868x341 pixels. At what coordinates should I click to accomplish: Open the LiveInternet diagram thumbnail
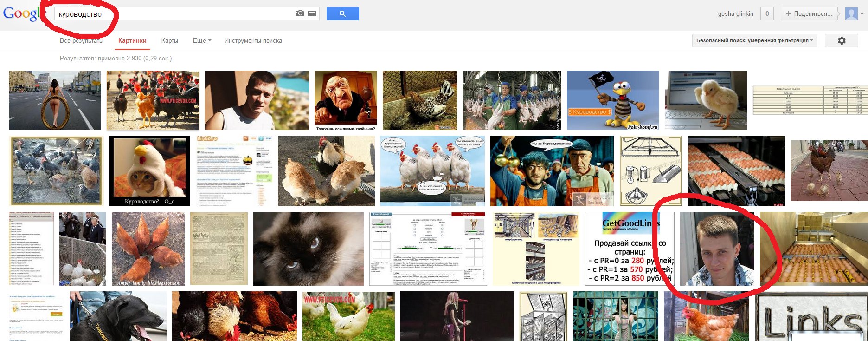[428, 249]
